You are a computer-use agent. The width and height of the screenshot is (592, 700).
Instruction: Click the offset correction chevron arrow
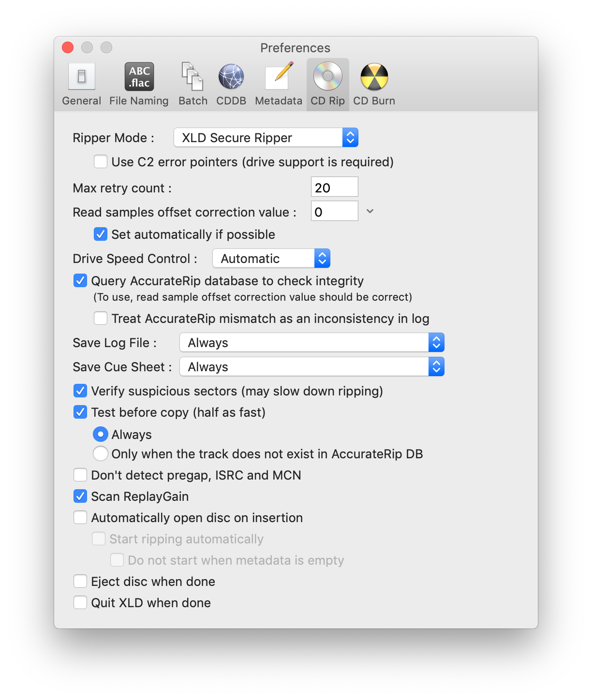coord(370,211)
